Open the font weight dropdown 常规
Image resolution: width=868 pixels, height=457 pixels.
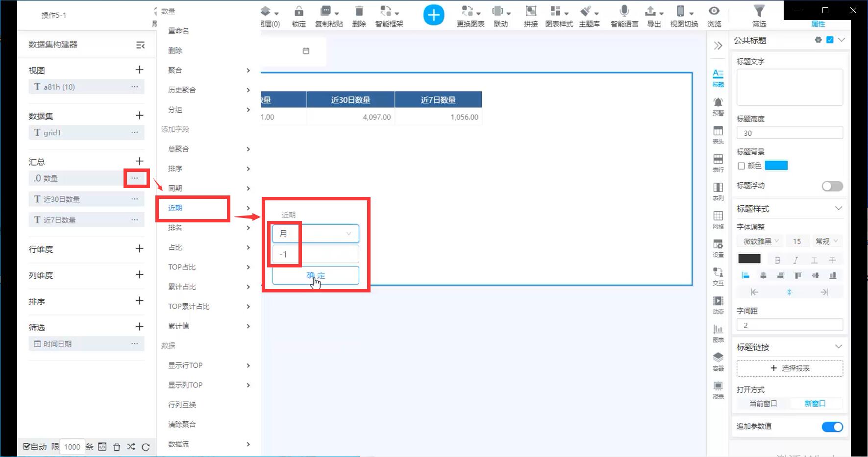pyautogui.click(x=827, y=241)
